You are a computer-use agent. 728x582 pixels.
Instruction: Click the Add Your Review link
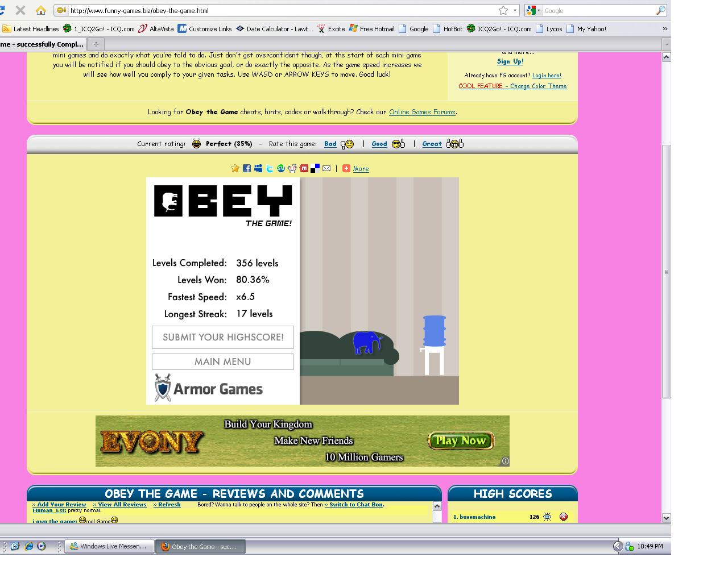coord(59,504)
